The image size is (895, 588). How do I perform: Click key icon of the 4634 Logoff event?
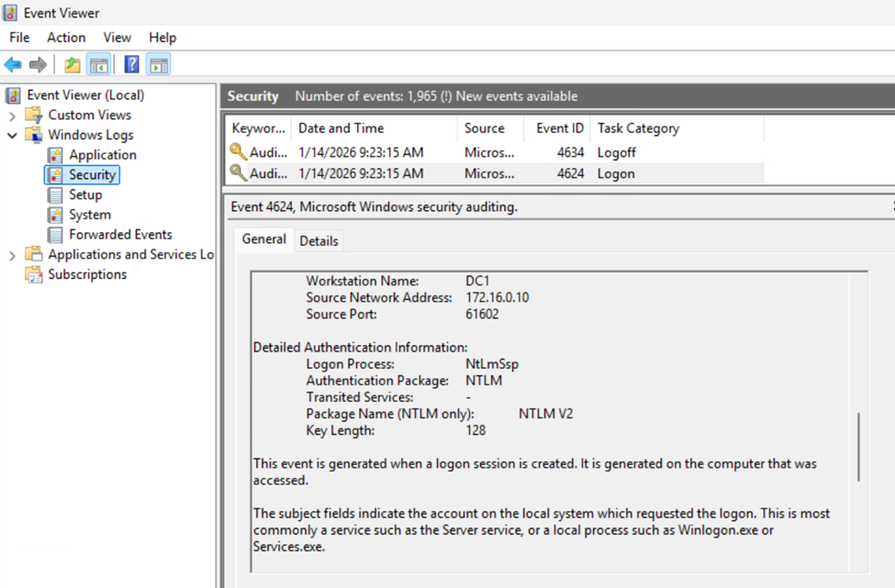click(238, 152)
